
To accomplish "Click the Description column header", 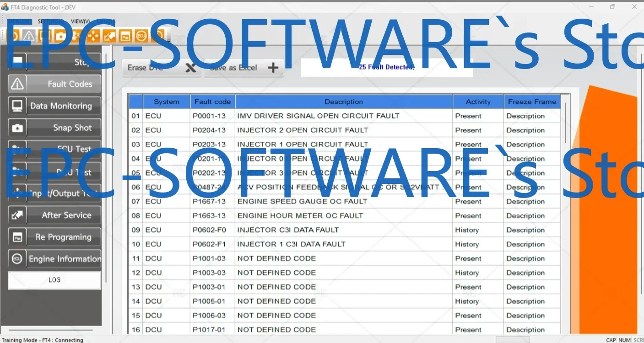I will pos(344,102).
